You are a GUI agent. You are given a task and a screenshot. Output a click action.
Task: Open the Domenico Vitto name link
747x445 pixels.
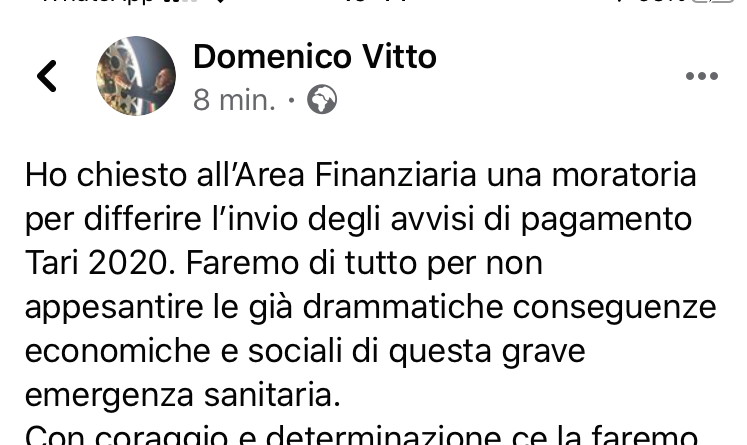(x=314, y=56)
